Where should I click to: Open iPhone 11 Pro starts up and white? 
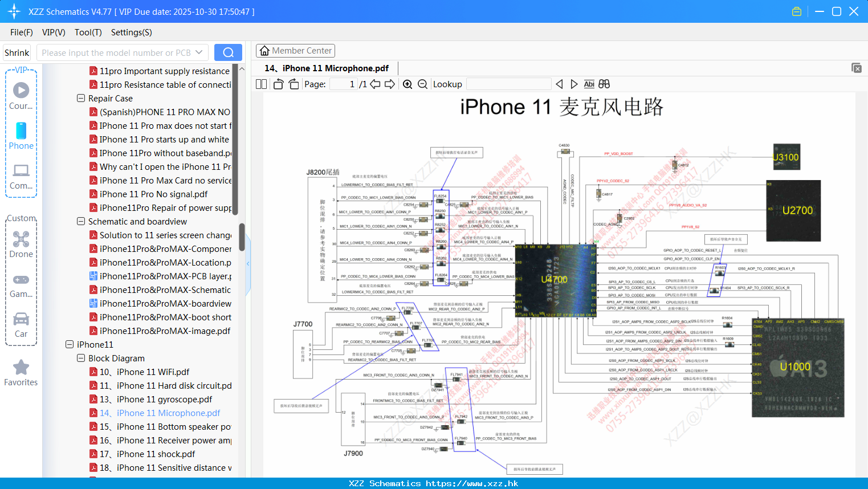point(160,139)
